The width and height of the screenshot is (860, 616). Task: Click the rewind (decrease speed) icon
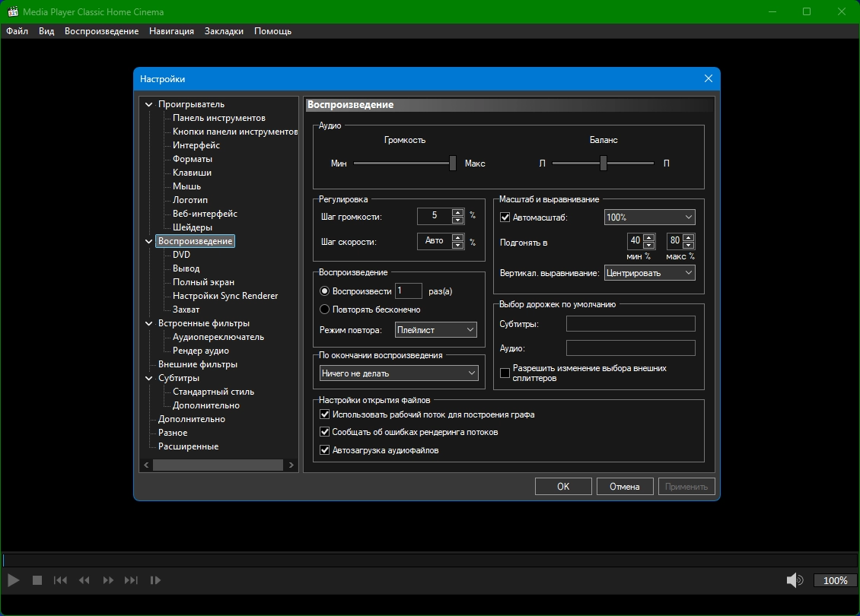[x=84, y=580]
